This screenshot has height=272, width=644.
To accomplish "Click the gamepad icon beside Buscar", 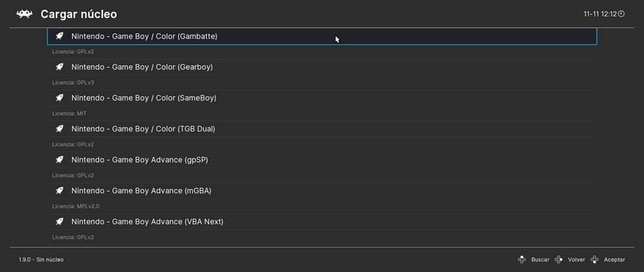I will tap(522, 260).
